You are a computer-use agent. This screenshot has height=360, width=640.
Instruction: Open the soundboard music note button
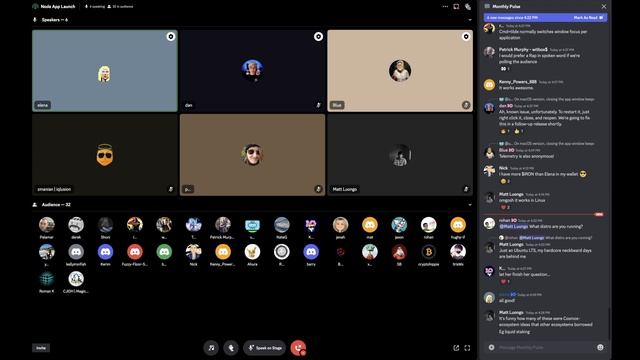click(211, 348)
